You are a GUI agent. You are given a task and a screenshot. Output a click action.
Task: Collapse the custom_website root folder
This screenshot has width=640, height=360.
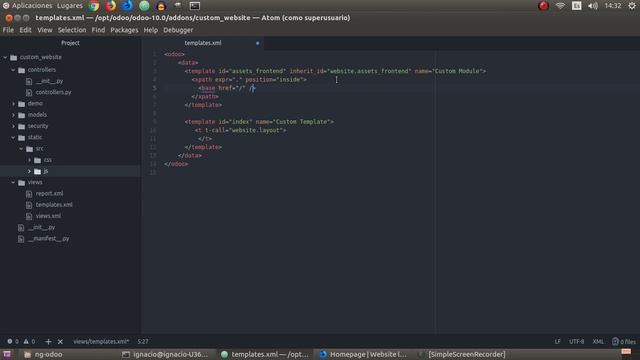(x=5, y=58)
